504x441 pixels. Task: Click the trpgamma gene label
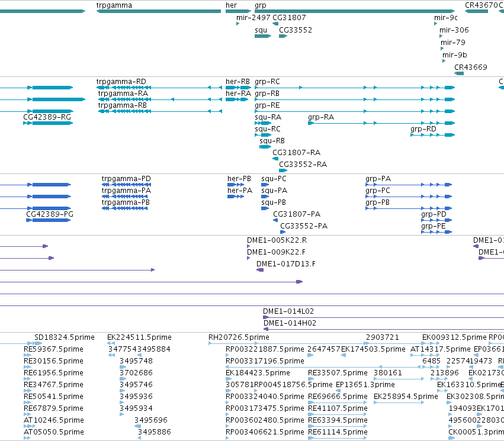(x=114, y=5)
